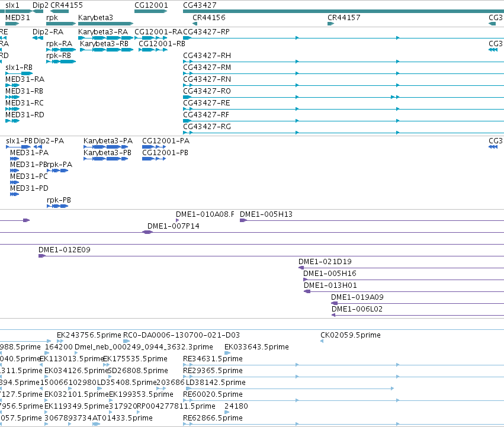Click transcript MED31-RB label
The width and height of the screenshot is (504, 427).
[24, 91]
